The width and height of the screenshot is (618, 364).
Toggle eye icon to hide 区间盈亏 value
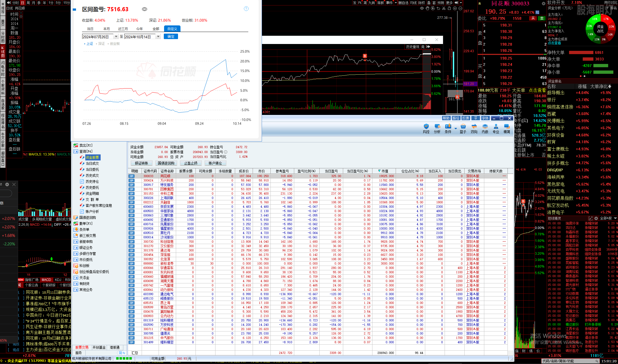coord(145,9)
